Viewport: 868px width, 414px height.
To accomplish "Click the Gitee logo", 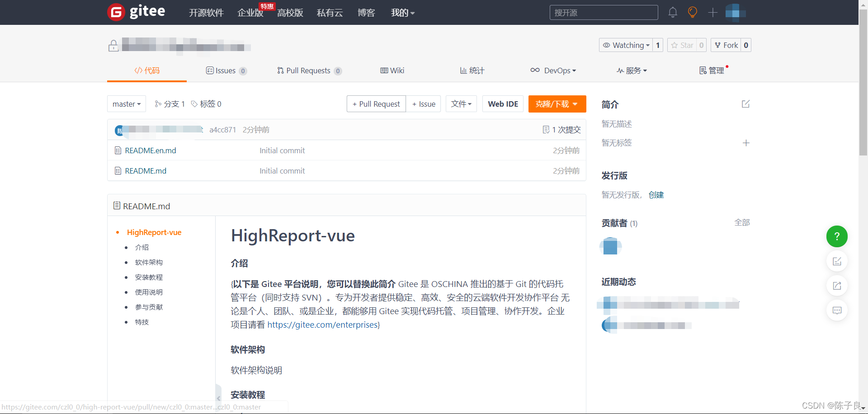I will tap(136, 12).
